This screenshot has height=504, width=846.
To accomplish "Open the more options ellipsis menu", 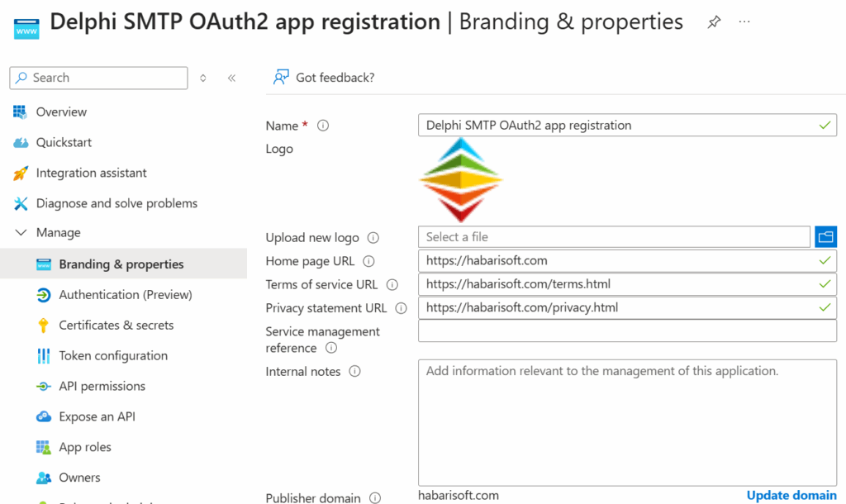I will point(744,22).
